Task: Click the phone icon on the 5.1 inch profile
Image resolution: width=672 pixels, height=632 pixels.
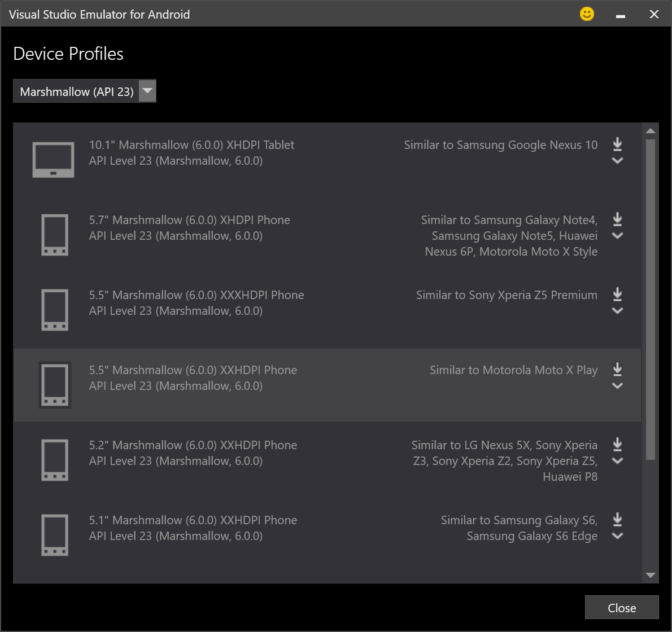Action: tap(54, 534)
